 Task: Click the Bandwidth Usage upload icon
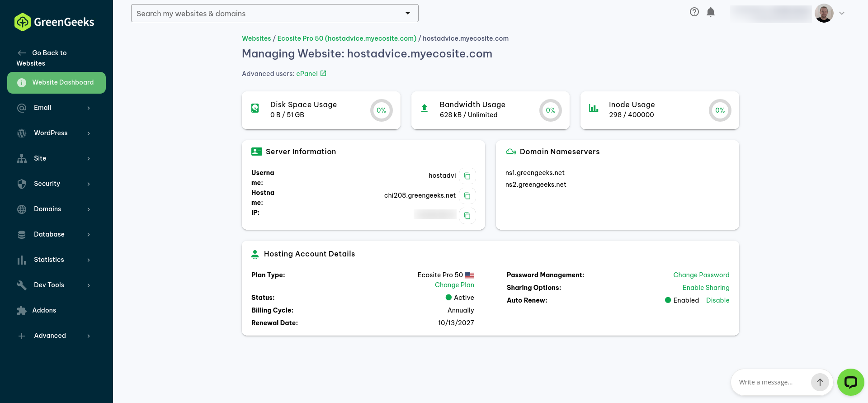pos(424,108)
